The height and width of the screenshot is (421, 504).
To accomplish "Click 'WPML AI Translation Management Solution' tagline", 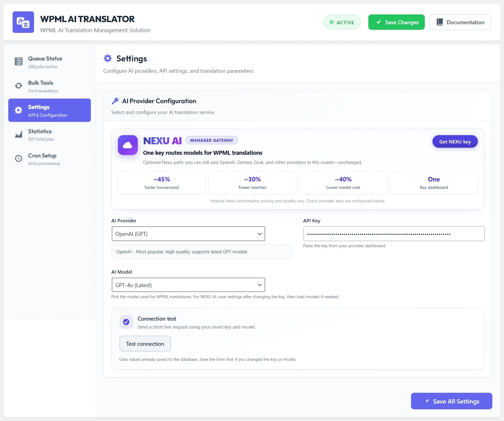I will (x=95, y=30).
